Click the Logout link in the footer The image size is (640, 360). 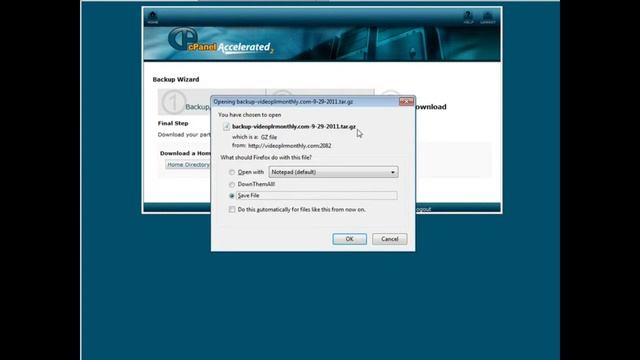pos(423,209)
